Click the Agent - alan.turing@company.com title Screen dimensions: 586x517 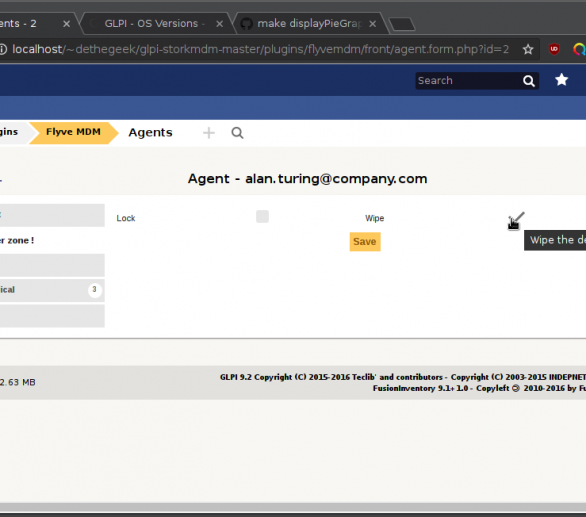(307, 179)
